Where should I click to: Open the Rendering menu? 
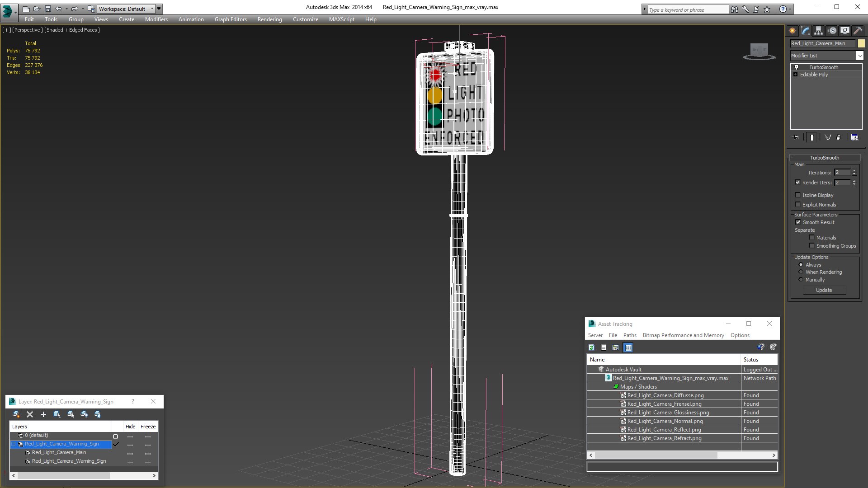pyautogui.click(x=269, y=19)
